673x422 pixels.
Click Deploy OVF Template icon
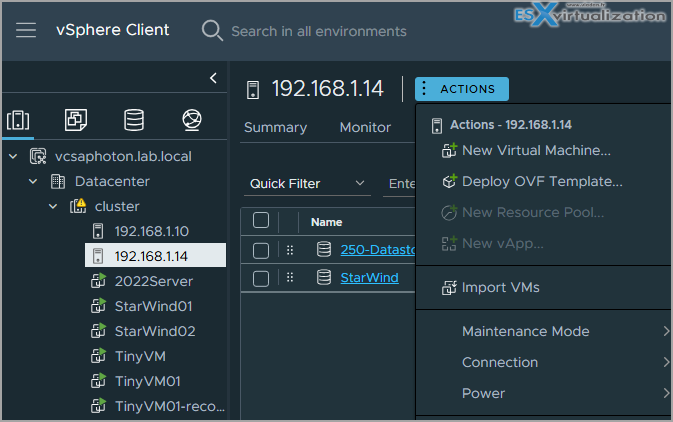point(449,181)
